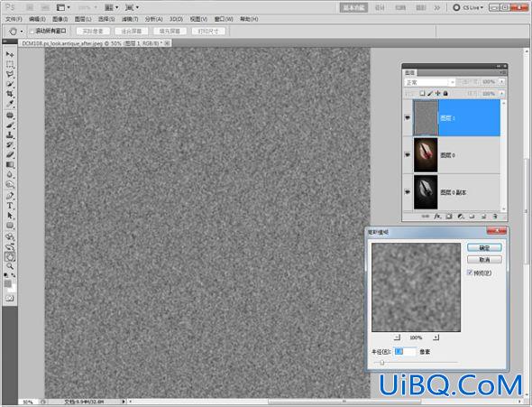Image resolution: width=532 pixels, height=407 pixels.
Task: Select the Pen tool
Action: 10,196
